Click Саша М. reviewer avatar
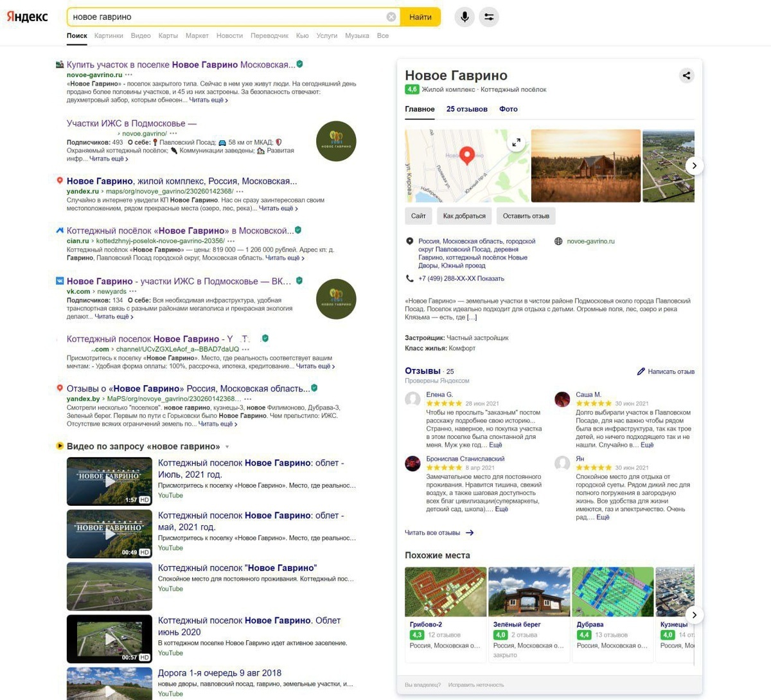 click(x=562, y=399)
